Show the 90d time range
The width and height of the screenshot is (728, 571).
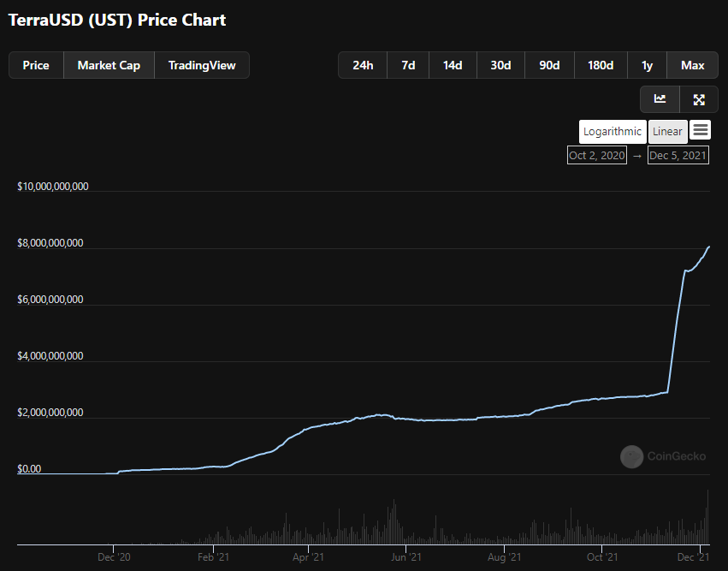click(x=549, y=65)
